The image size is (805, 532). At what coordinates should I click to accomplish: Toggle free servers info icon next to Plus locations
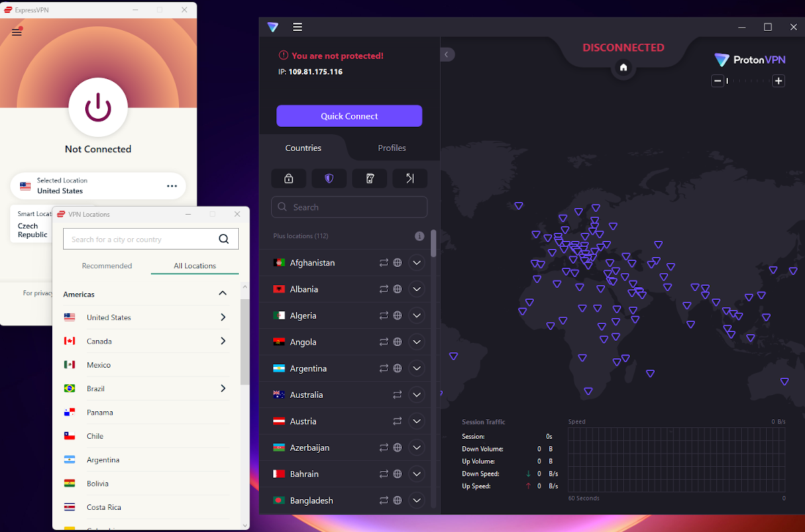tap(419, 235)
